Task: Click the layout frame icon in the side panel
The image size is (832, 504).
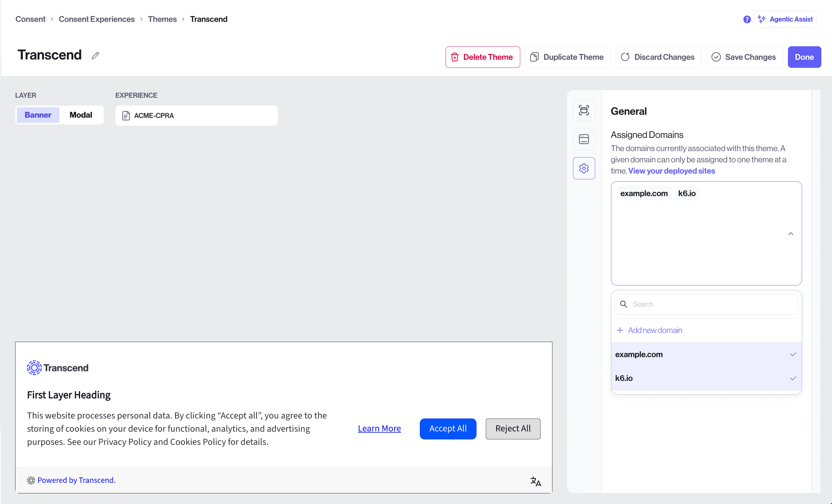Action: pos(584,110)
